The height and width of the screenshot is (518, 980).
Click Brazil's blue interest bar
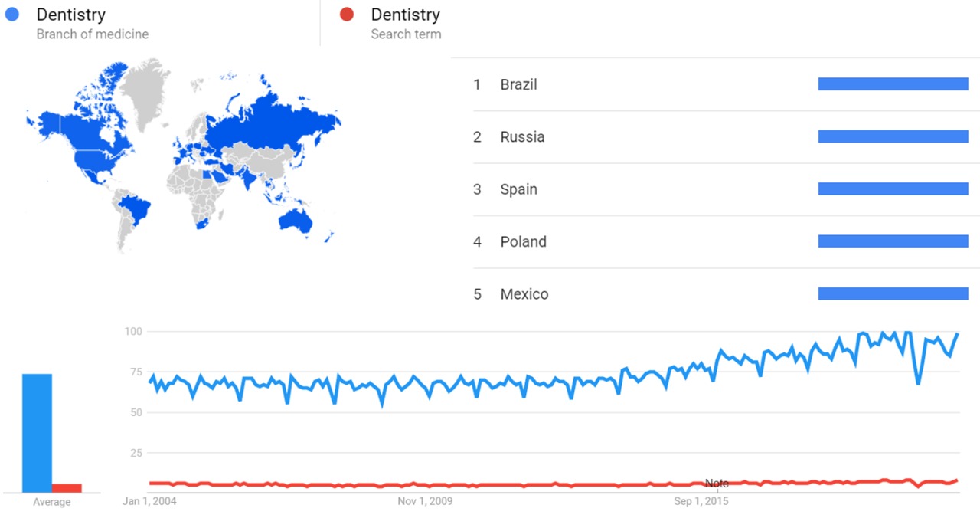pos(893,84)
